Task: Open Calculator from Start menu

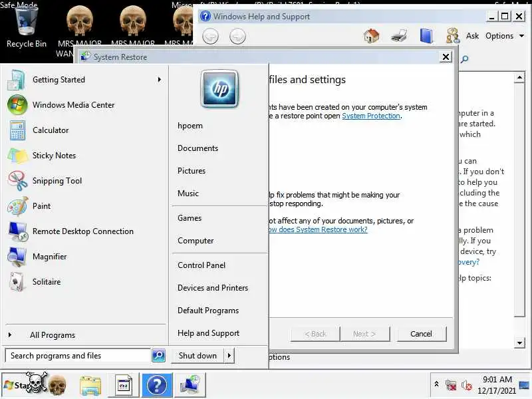Action: [x=85, y=130]
